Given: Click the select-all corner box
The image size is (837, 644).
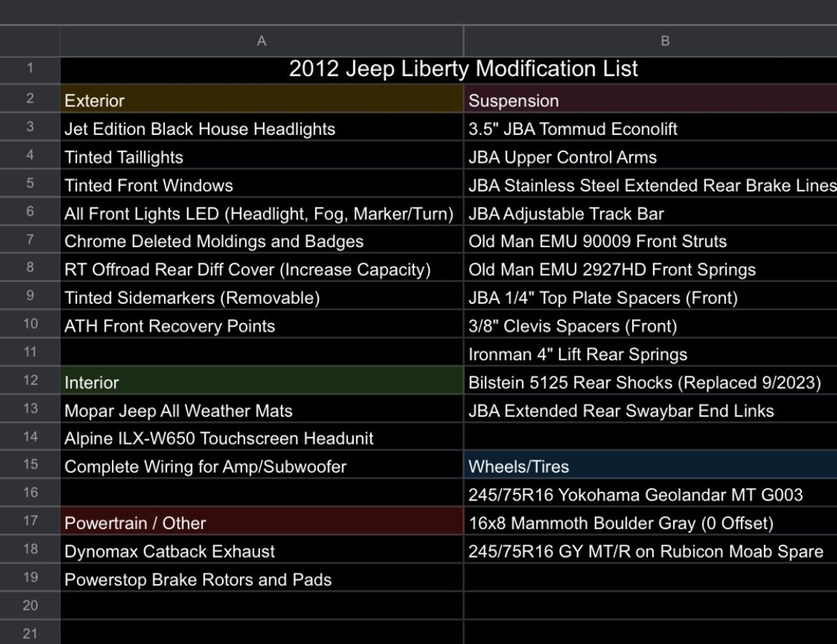Looking at the screenshot, I should [x=29, y=41].
